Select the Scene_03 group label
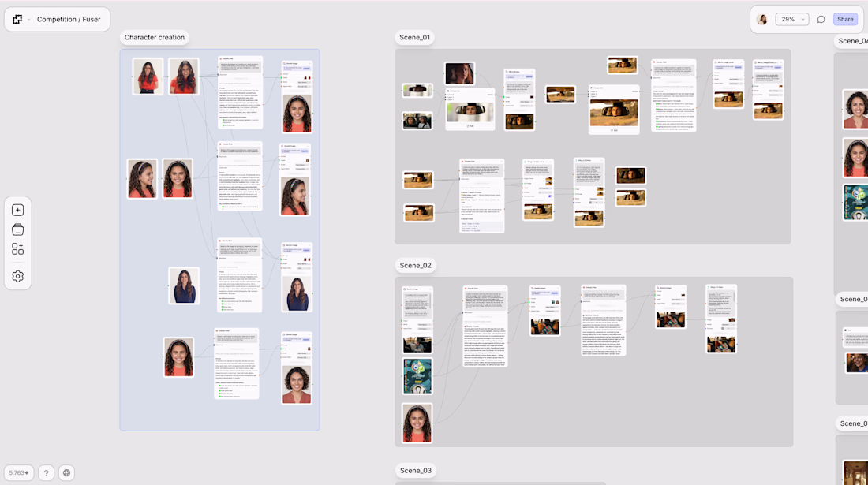This screenshot has height=485, width=868. [x=416, y=471]
